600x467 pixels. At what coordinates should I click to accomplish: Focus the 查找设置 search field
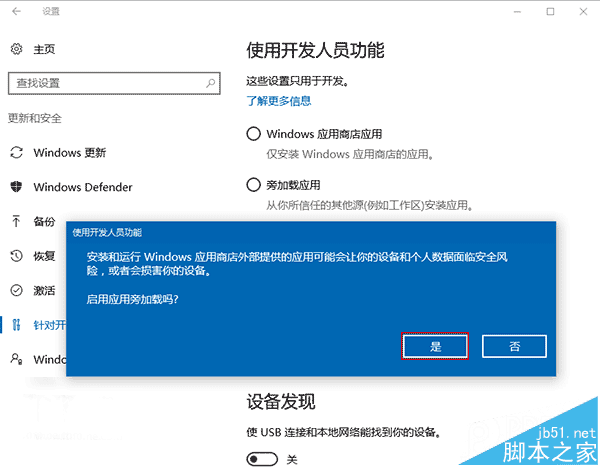[x=114, y=83]
